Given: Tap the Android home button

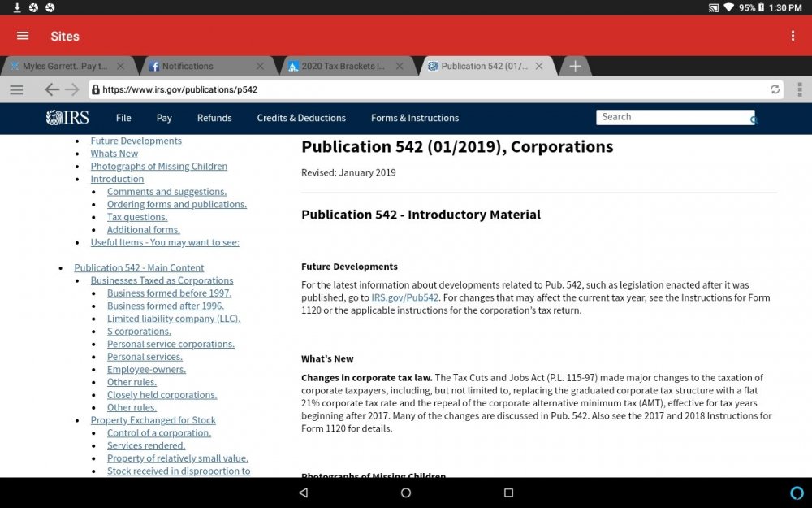Looking at the screenshot, I should tap(406, 493).
